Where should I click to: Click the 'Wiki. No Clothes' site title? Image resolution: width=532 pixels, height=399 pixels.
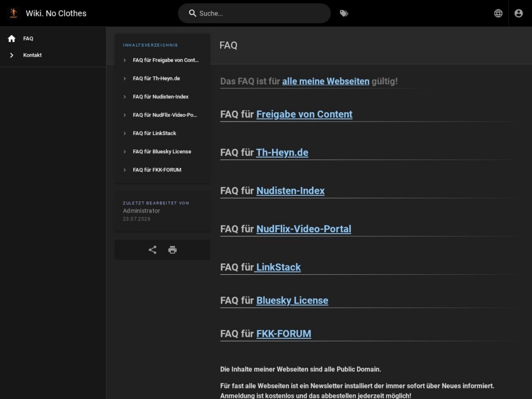(x=56, y=13)
